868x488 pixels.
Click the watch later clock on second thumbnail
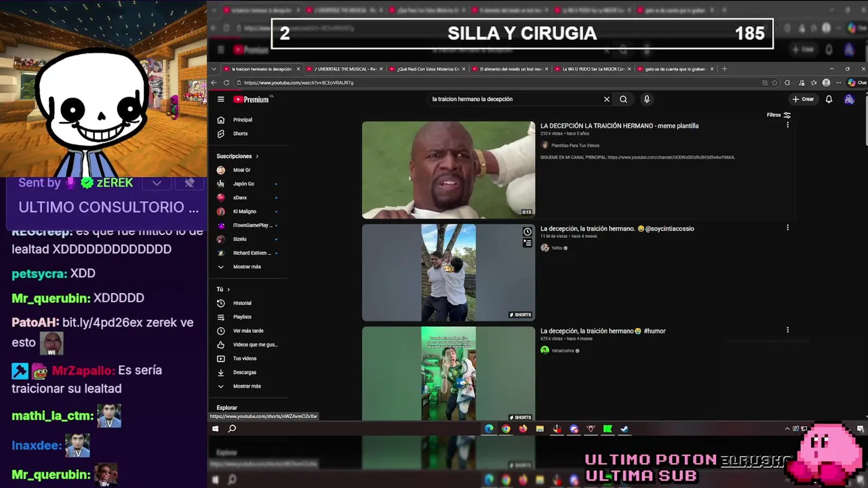528,232
